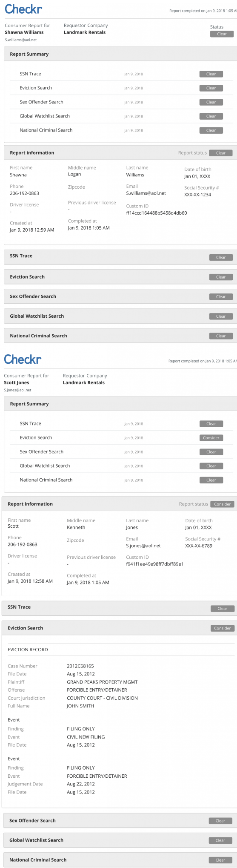The height and width of the screenshot is (868, 237).
Task: Click the Clear badge on Scott's SSN Trace header
Action: 223,609
